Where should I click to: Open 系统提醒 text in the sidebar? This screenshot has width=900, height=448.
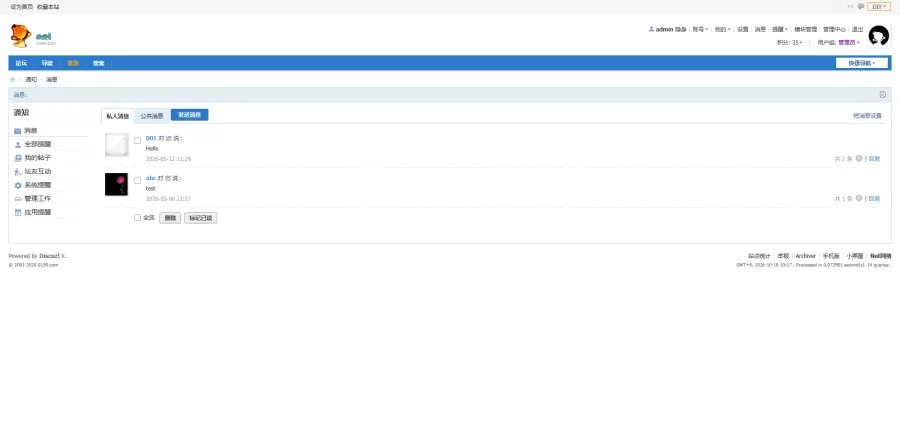[x=38, y=185]
